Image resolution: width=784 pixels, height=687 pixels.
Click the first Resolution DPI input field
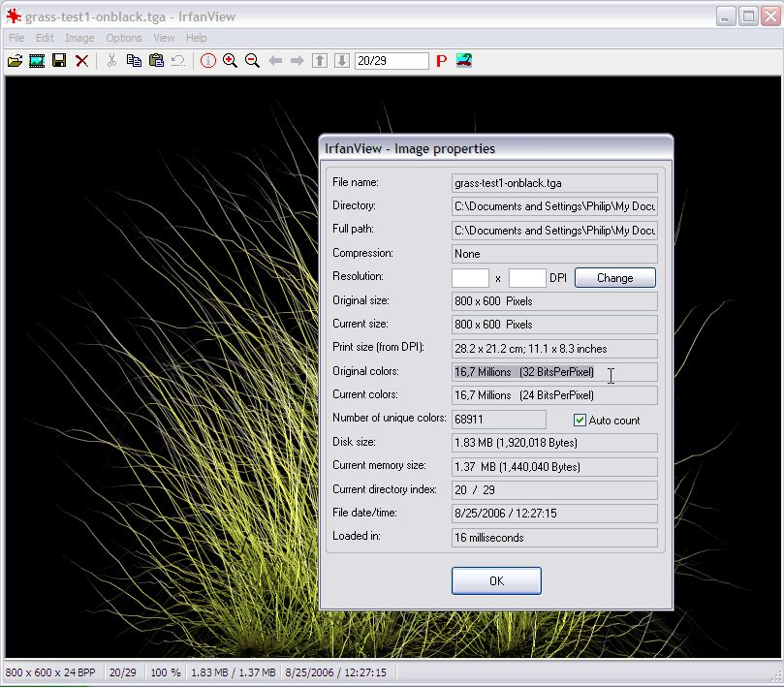(470, 278)
